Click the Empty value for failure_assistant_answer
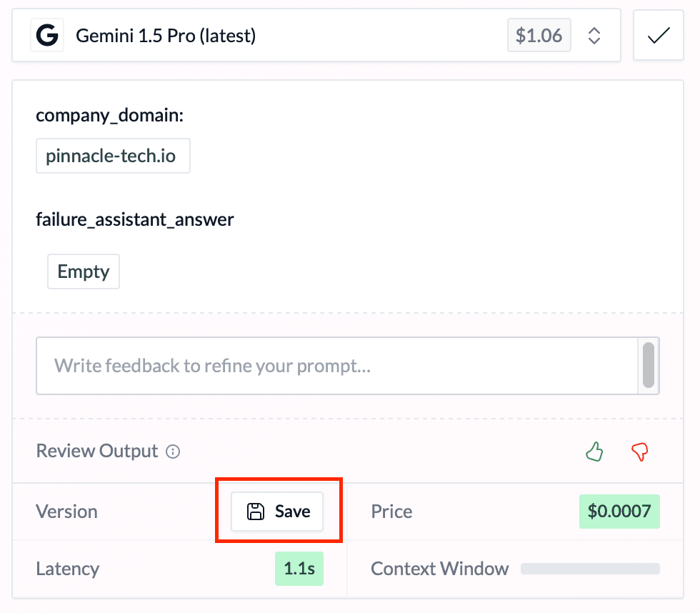This screenshot has width=700, height=613. click(84, 271)
